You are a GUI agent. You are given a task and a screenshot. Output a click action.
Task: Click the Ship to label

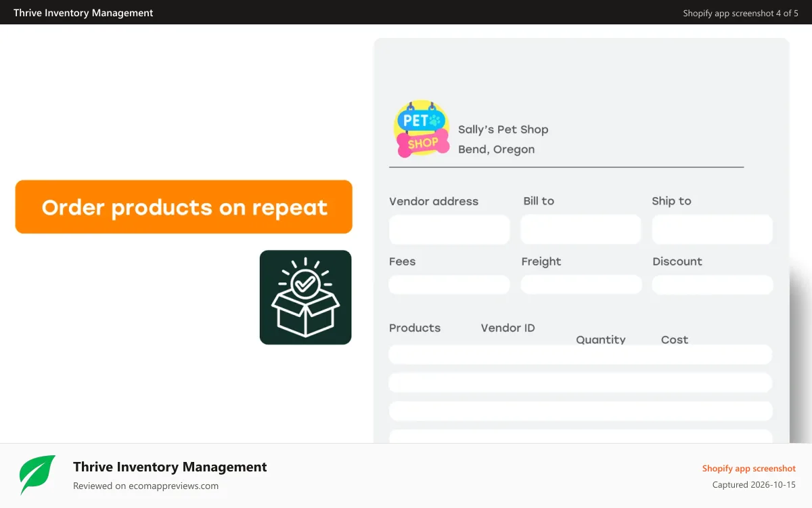coord(671,201)
